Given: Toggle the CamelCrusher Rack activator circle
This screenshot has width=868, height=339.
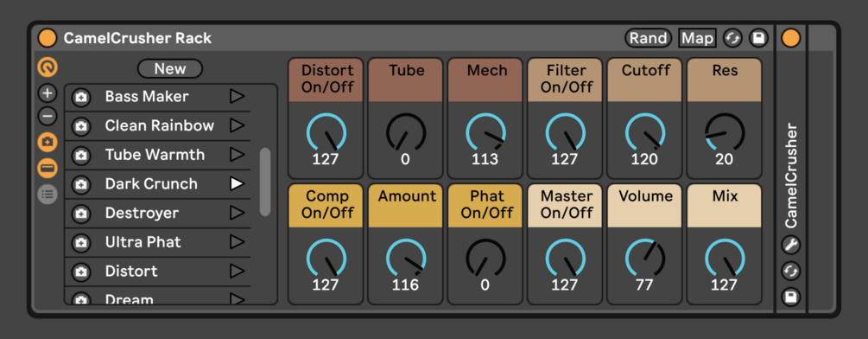Looking at the screenshot, I should [x=47, y=38].
